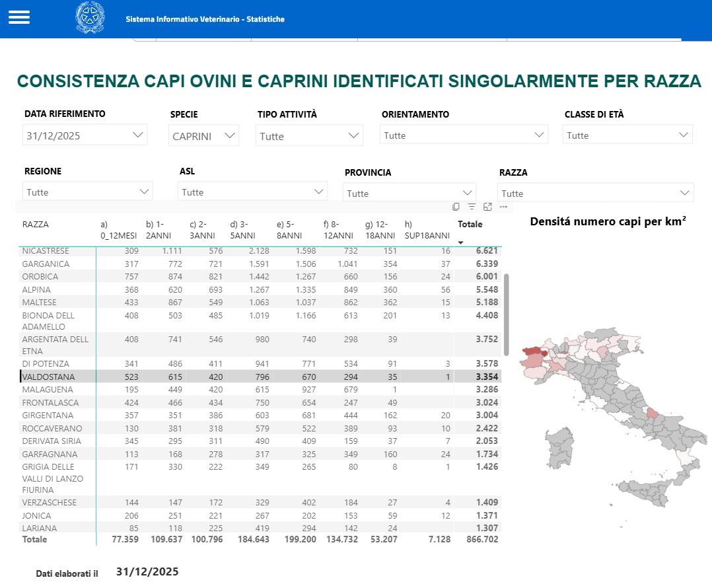
Task: Expand the ORIENTAMENTO dropdown
Action: (464, 135)
